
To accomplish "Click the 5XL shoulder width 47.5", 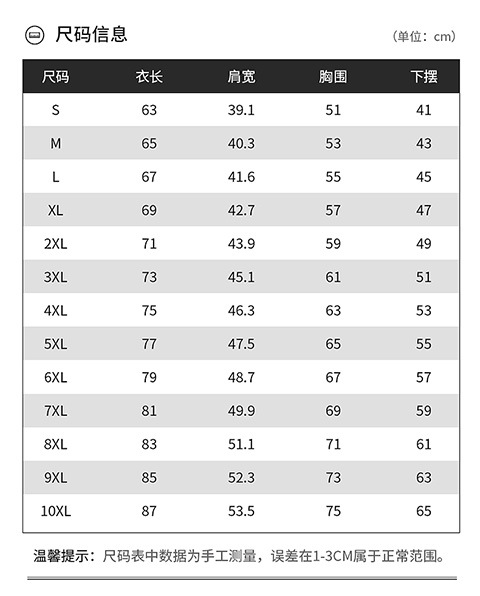I will coord(241,344).
